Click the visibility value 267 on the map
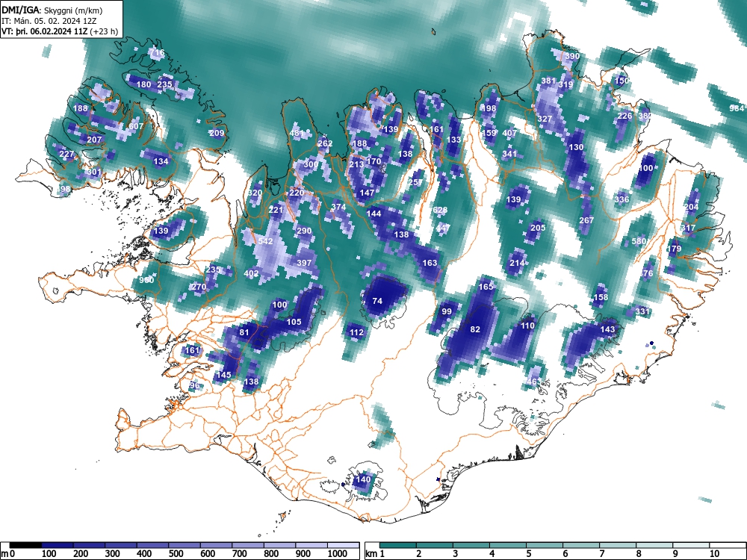The width and height of the screenshot is (747, 560). [x=586, y=220]
